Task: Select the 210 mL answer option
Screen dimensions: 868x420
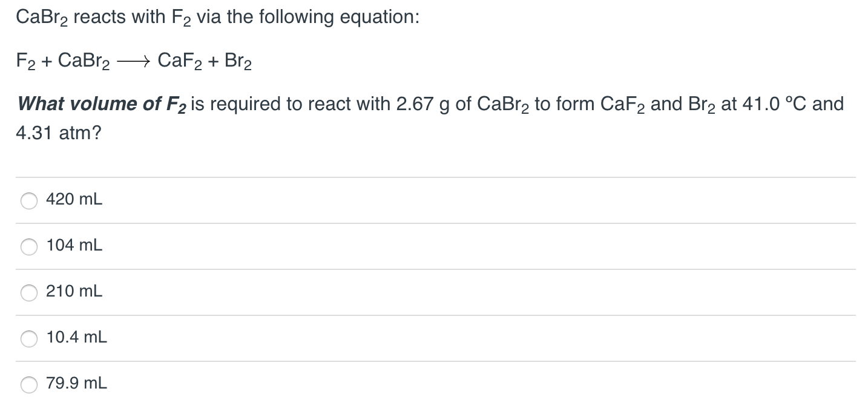Action: pos(73,292)
